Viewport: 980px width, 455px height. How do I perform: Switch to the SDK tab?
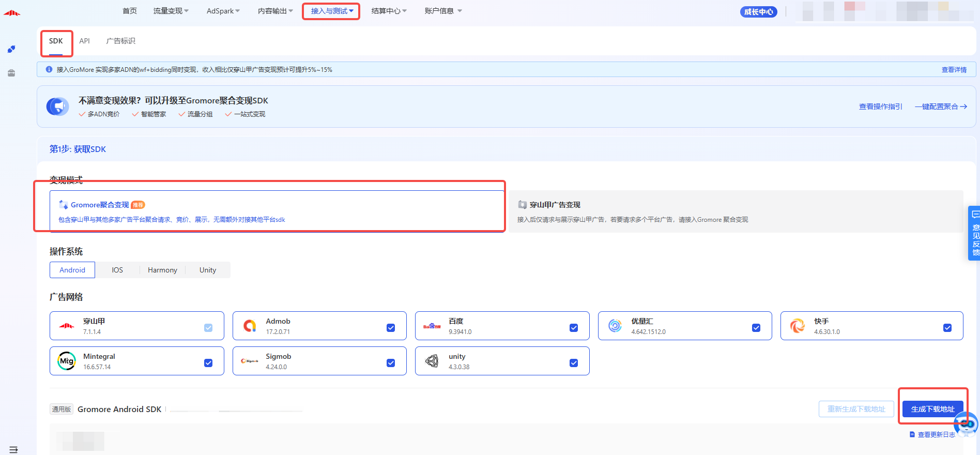click(x=56, y=41)
